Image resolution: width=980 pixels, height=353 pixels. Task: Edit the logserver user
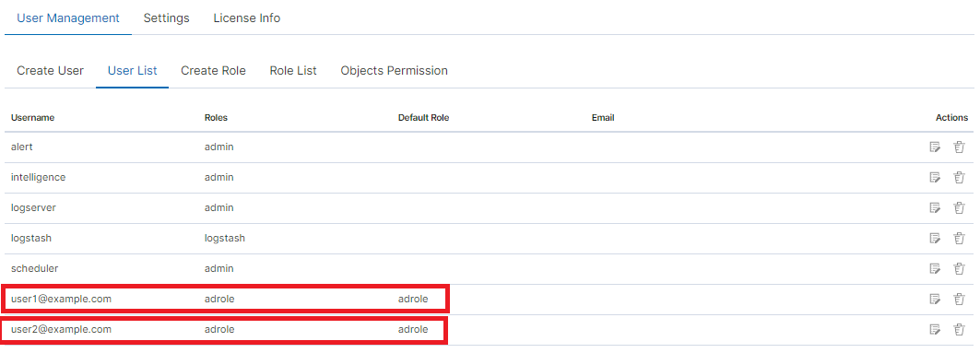coord(935,207)
